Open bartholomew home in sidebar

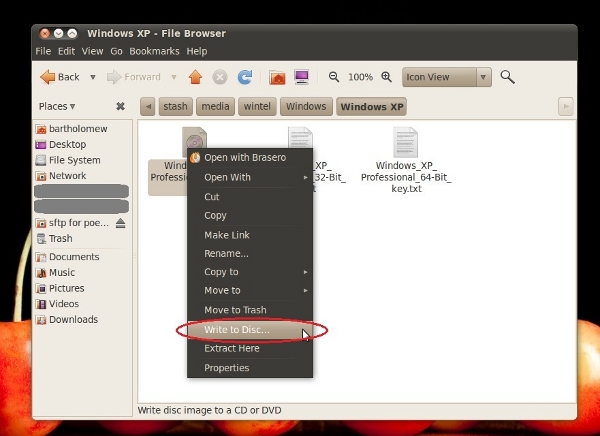82,129
